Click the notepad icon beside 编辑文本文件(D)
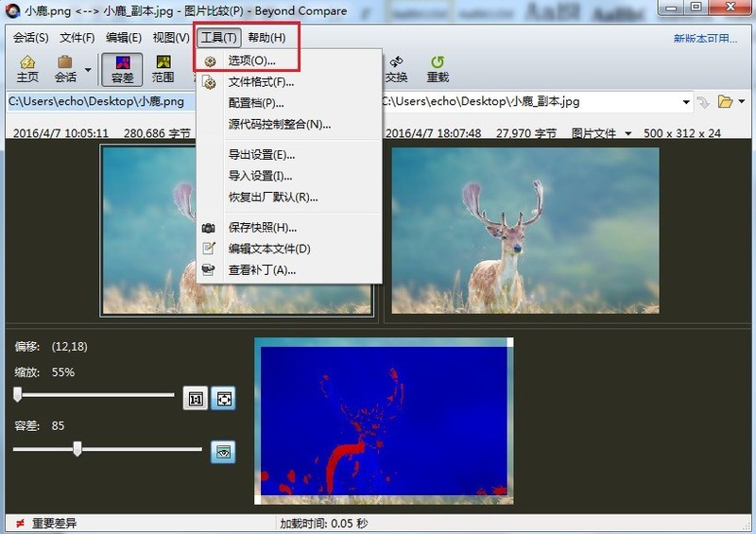Image resolution: width=756 pixels, height=534 pixels. (209, 249)
